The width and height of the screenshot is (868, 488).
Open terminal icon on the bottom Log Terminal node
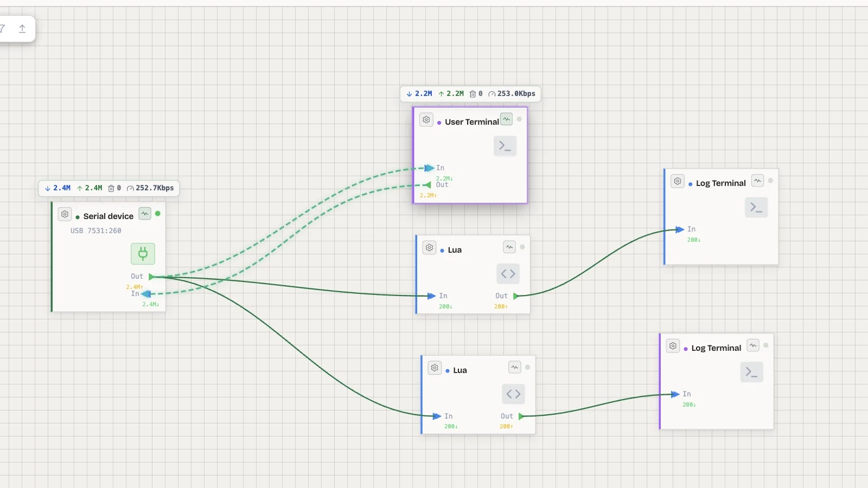click(x=751, y=372)
